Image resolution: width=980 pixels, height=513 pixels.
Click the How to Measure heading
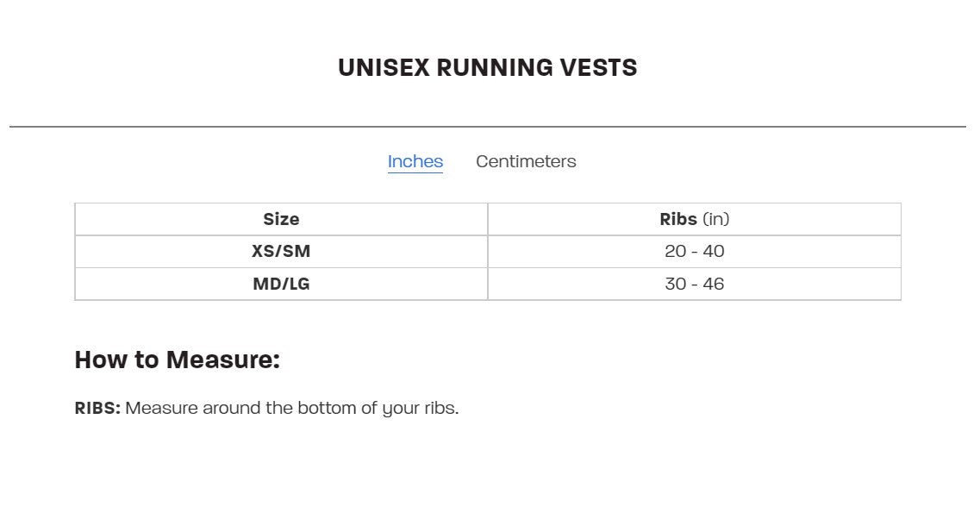point(177,360)
